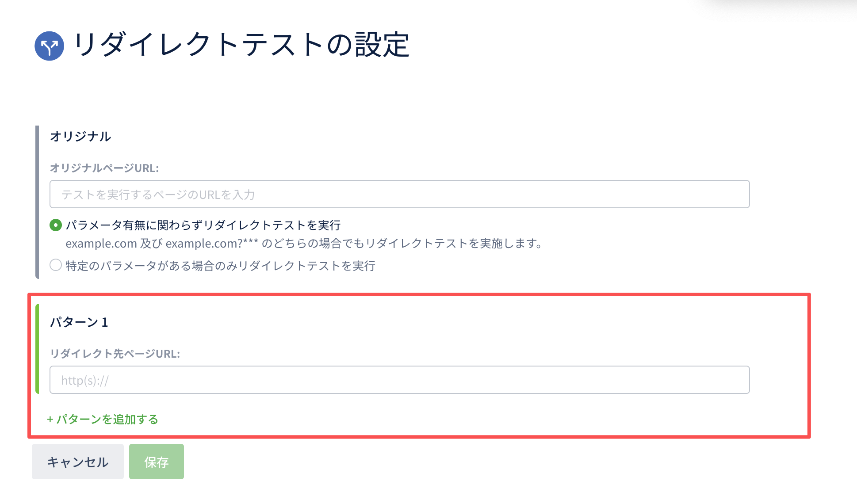
Task: Click the パターン 1 section heading
Action: [79, 322]
